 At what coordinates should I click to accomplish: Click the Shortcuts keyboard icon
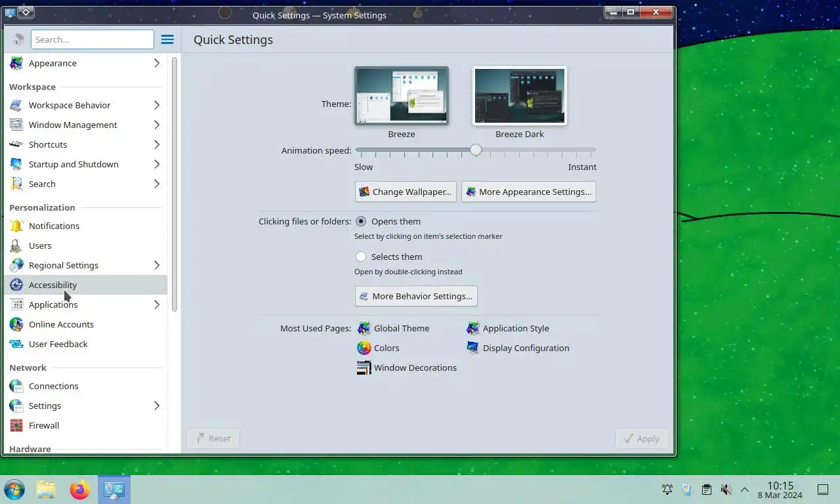click(x=16, y=144)
